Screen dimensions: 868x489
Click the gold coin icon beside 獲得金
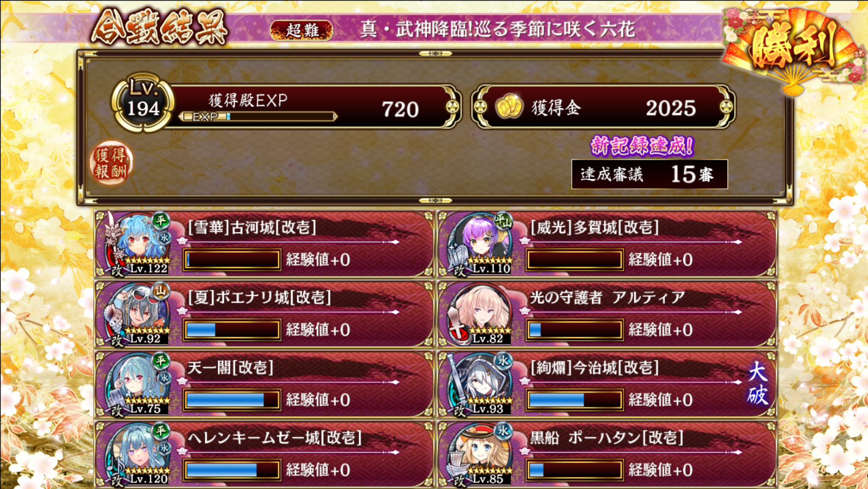pos(508,107)
